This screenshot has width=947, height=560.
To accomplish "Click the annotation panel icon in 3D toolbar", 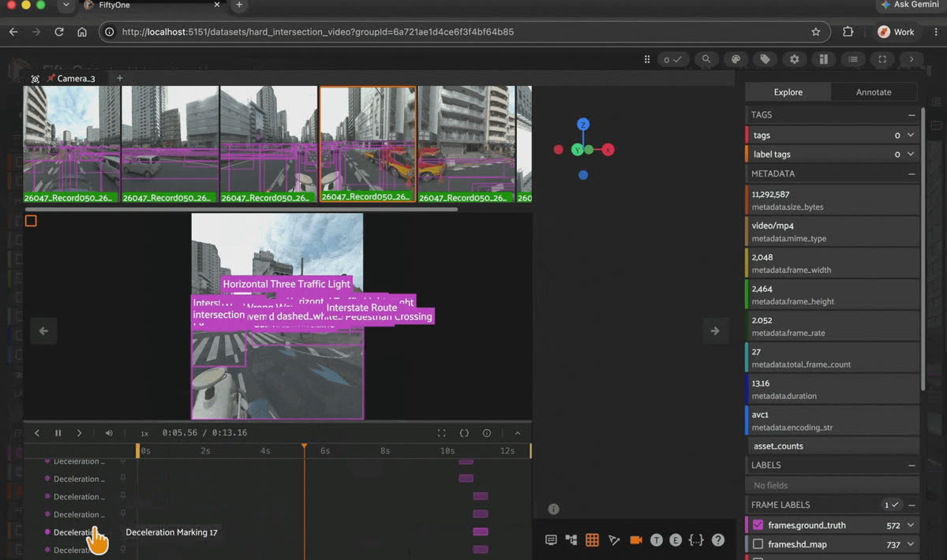I will click(x=551, y=540).
